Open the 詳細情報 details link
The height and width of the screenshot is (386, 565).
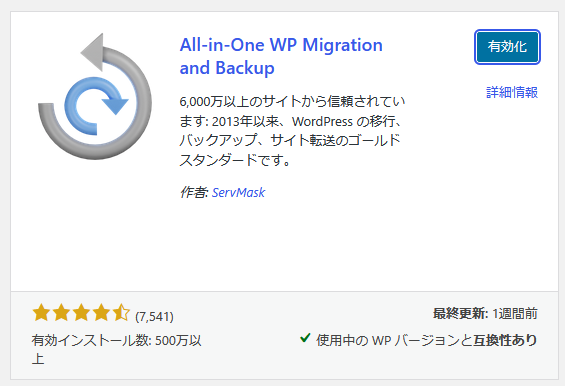pyautogui.click(x=512, y=93)
